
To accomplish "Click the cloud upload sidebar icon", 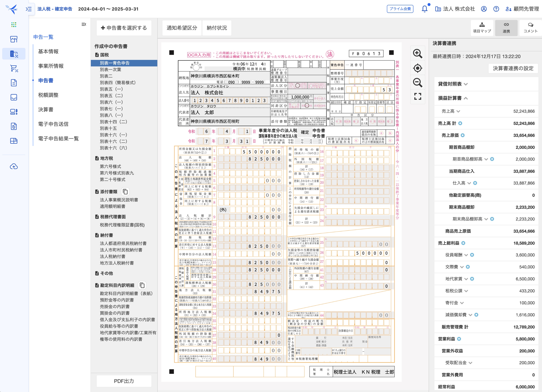I will [14, 166].
